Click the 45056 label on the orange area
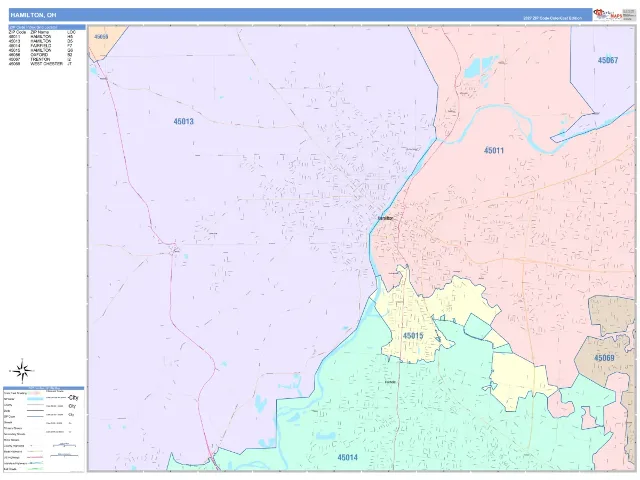This screenshot has height=480, width=640. [x=101, y=37]
